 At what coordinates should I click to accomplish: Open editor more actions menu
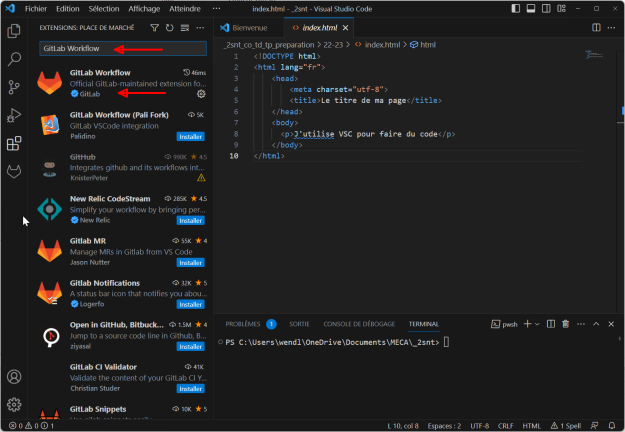611,27
